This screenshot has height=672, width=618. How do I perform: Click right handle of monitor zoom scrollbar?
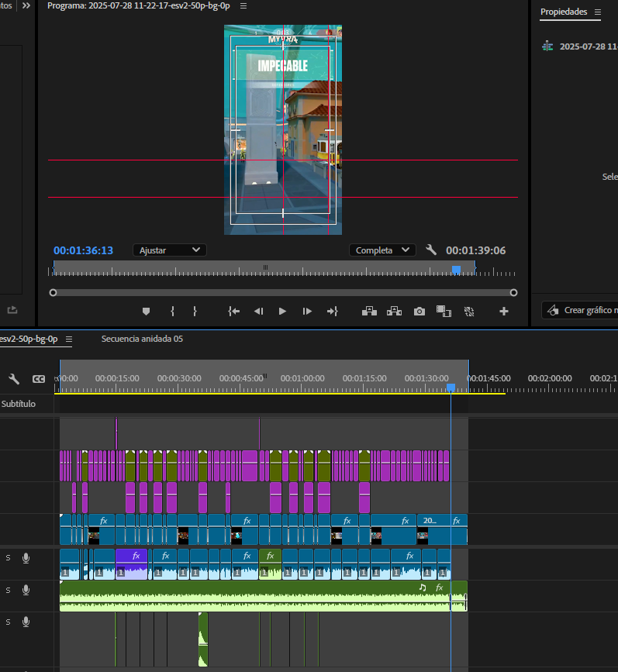pos(513,293)
